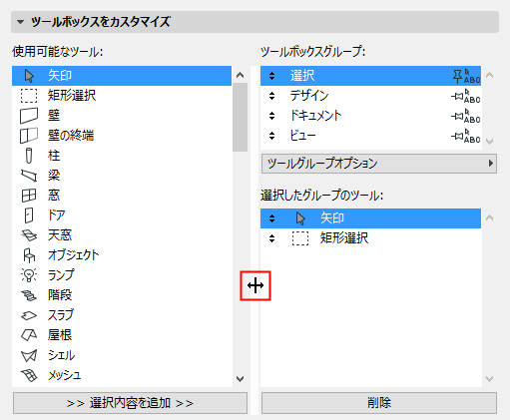Click the reorder handle of デザイン group
This screenshot has width=510, height=420.
coord(271,96)
